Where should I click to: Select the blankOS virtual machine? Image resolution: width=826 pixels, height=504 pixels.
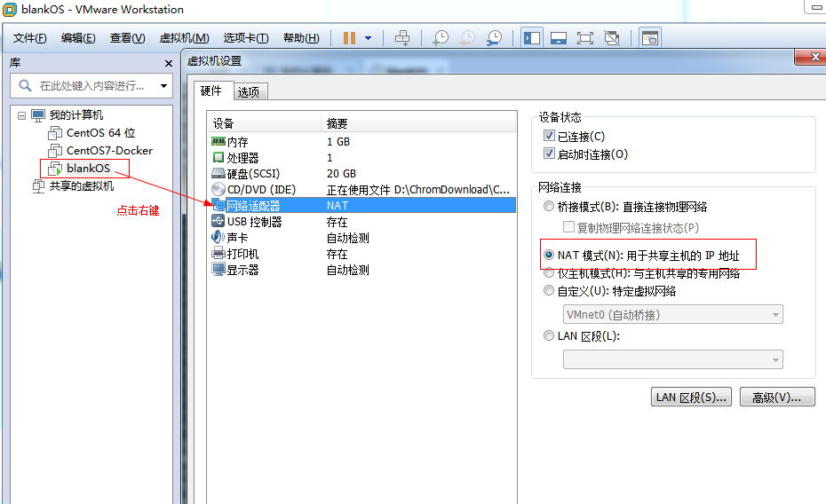(88, 169)
